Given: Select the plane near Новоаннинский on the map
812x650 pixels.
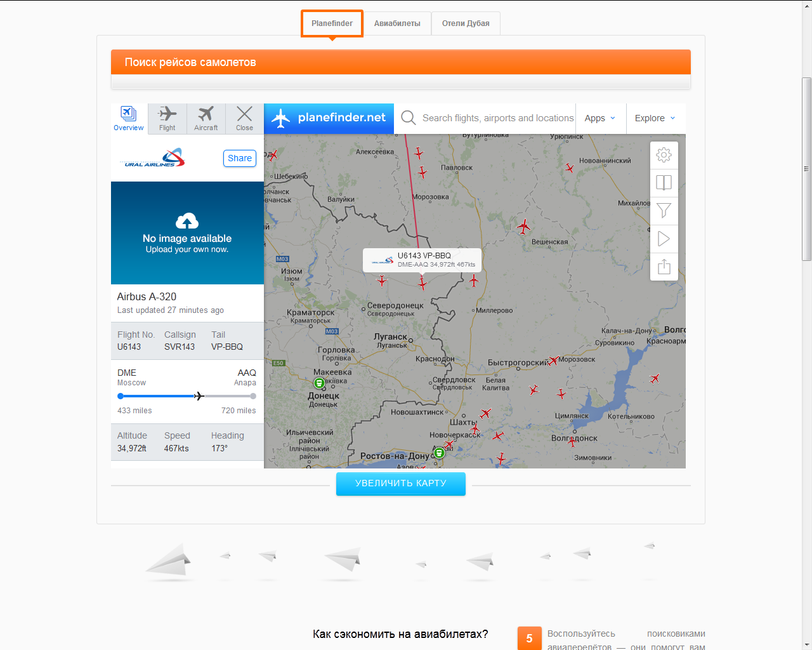Looking at the screenshot, I should click(570, 168).
